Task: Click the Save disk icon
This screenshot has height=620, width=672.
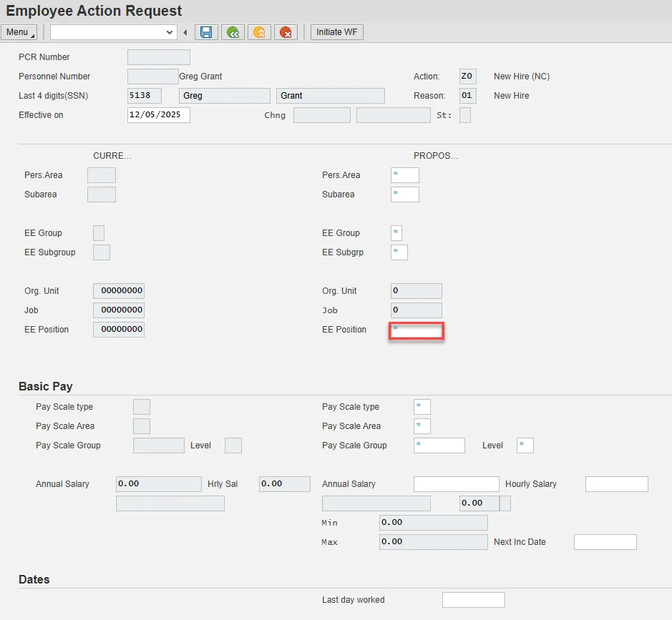Action: pos(206,32)
